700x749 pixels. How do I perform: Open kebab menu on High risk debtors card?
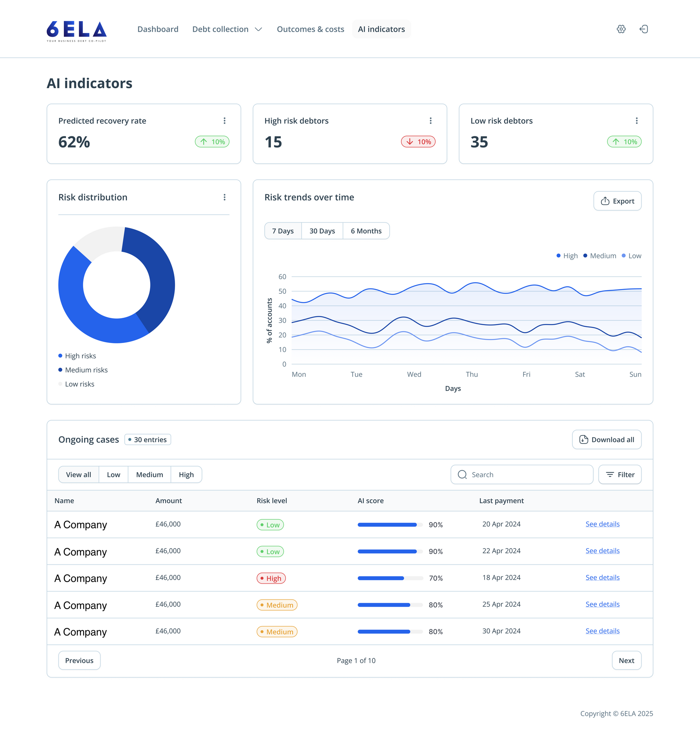click(431, 121)
